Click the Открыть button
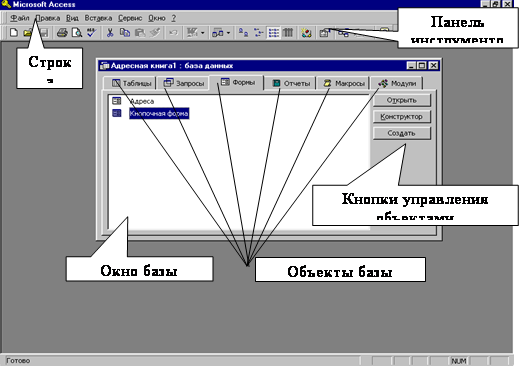The image size is (521, 367). (x=402, y=100)
